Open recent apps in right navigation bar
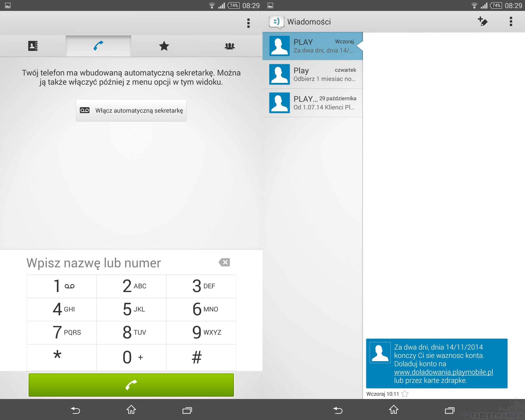 click(x=450, y=410)
